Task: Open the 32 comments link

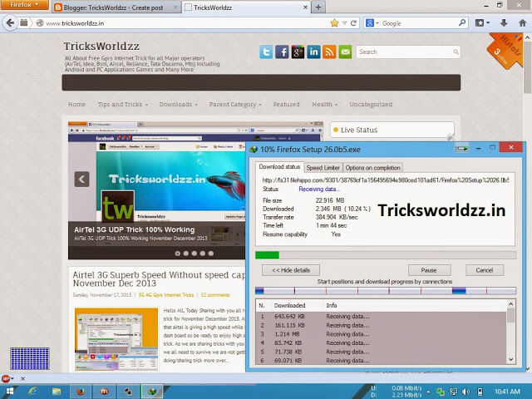Action: 215,295
